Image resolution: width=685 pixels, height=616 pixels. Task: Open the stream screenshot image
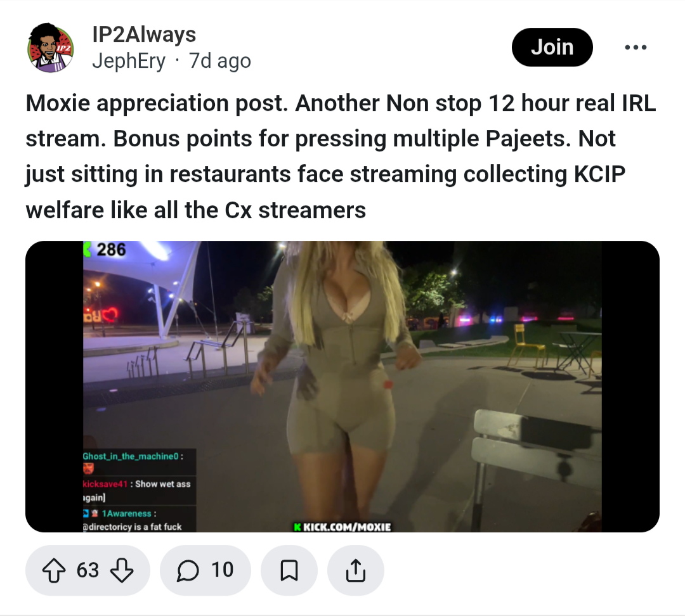(342, 387)
